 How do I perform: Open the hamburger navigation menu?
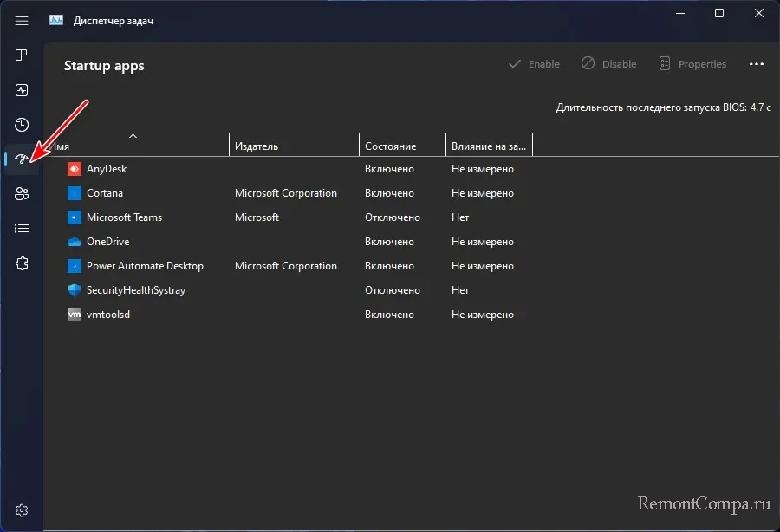coord(22,21)
